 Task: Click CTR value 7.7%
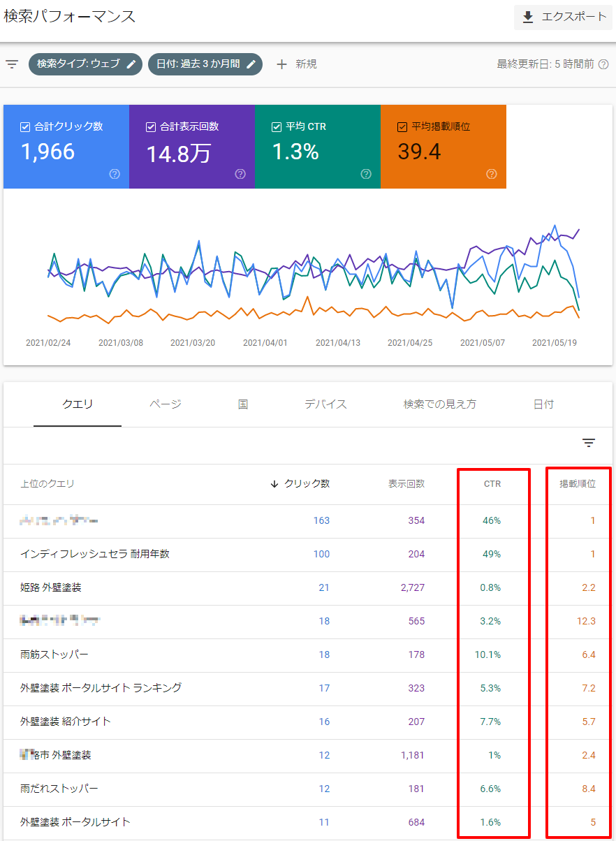pos(490,722)
